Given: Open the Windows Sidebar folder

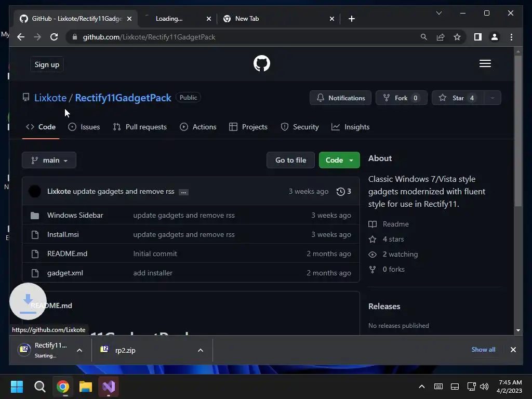Looking at the screenshot, I should tap(75, 216).
